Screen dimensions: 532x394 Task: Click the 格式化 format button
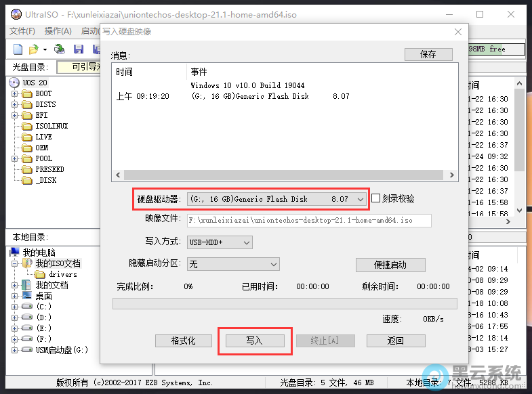click(x=184, y=341)
